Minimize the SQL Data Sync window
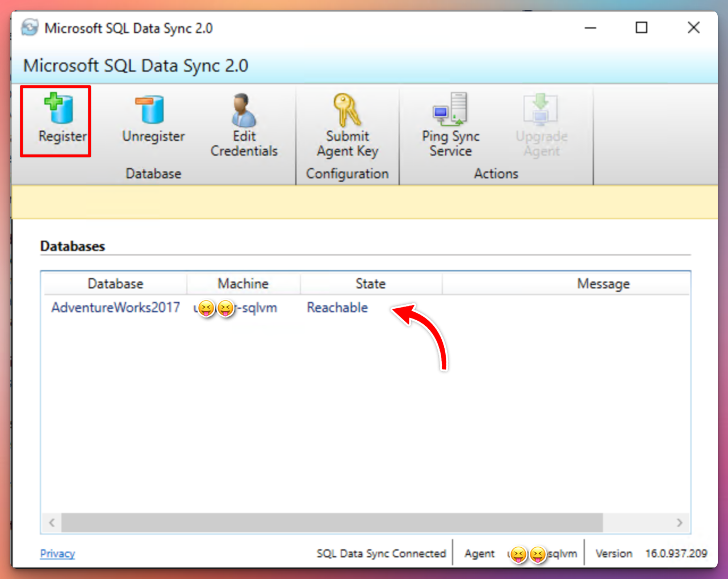Image resolution: width=728 pixels, height=579 pixels. pos(591,28)
